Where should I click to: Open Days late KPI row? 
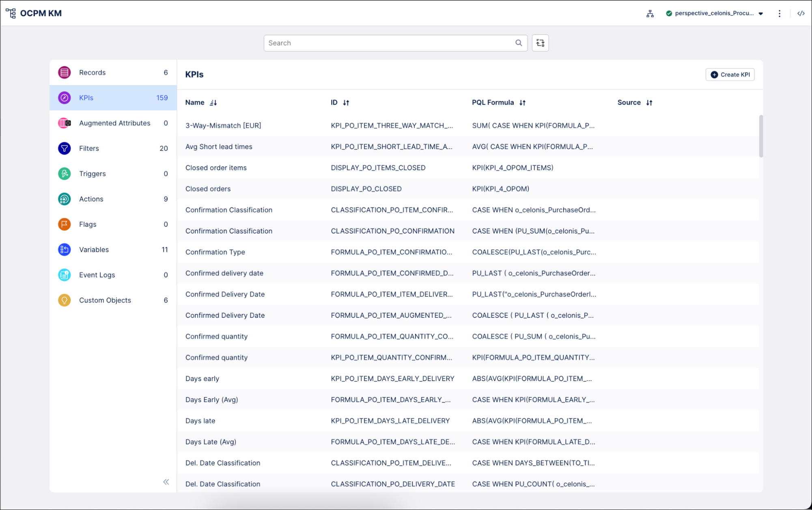coord(468,421)
